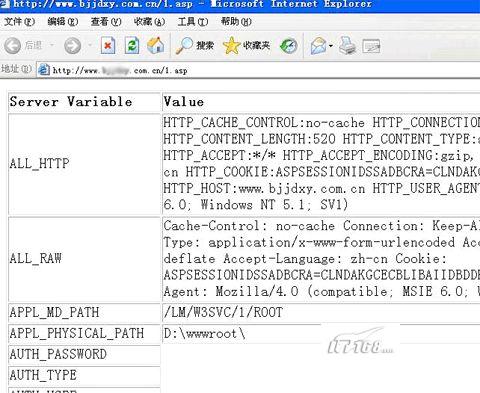Open Favorites with the star icon

coord(246,45)
